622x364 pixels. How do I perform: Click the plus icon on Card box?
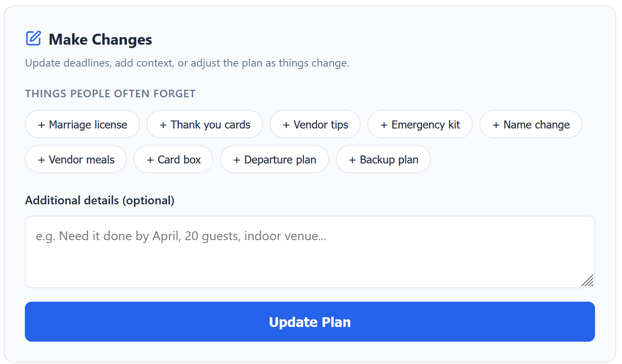tap(150, 160)
